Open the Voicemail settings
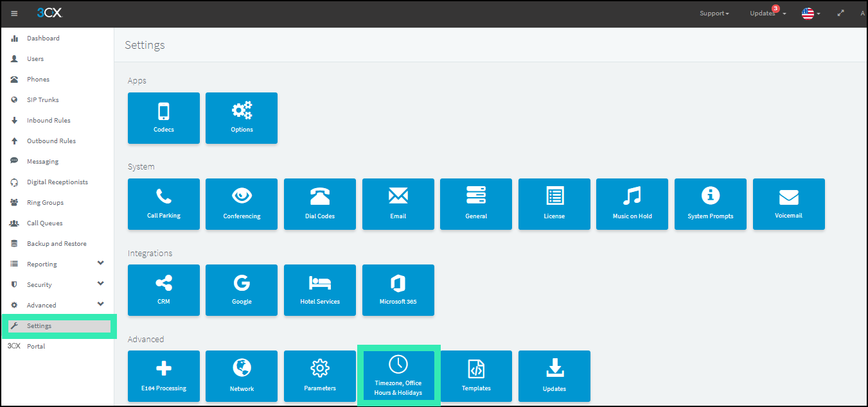Screen dimensions: 868x407 788,204
